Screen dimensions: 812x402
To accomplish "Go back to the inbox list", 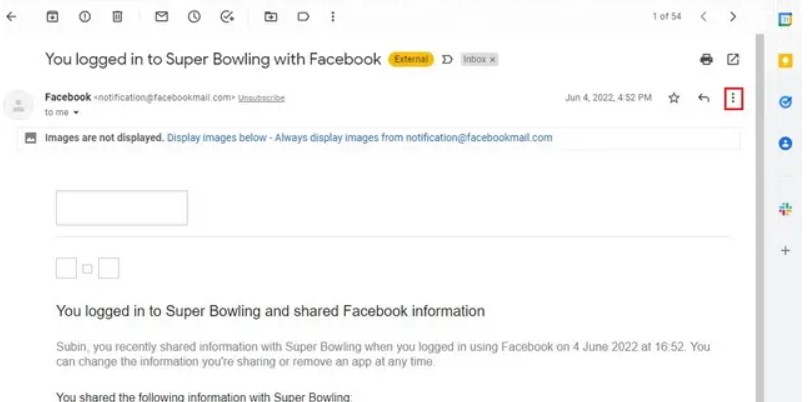I will click(x=12, y=17).
